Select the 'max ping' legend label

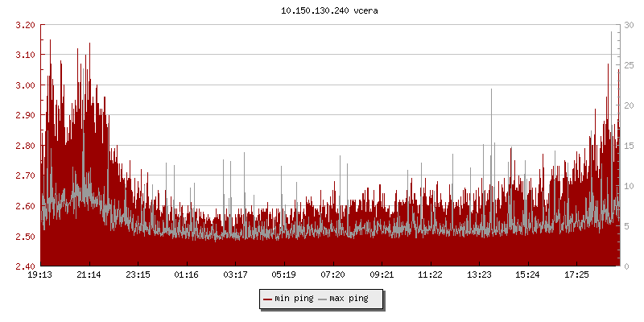pyautogui.click(x=349, y=299)
